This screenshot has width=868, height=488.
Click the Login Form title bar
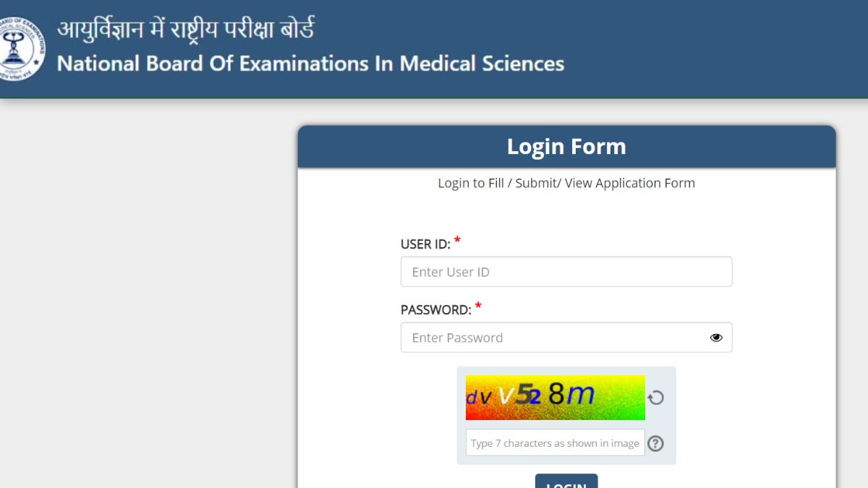click(566, 146)
